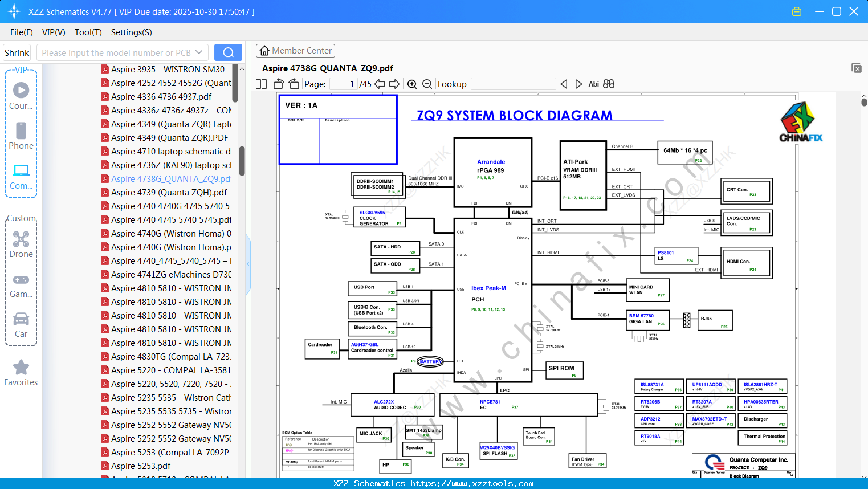Open Aspire 5220, 5520, 7220, 7520 file

point(171,384)
